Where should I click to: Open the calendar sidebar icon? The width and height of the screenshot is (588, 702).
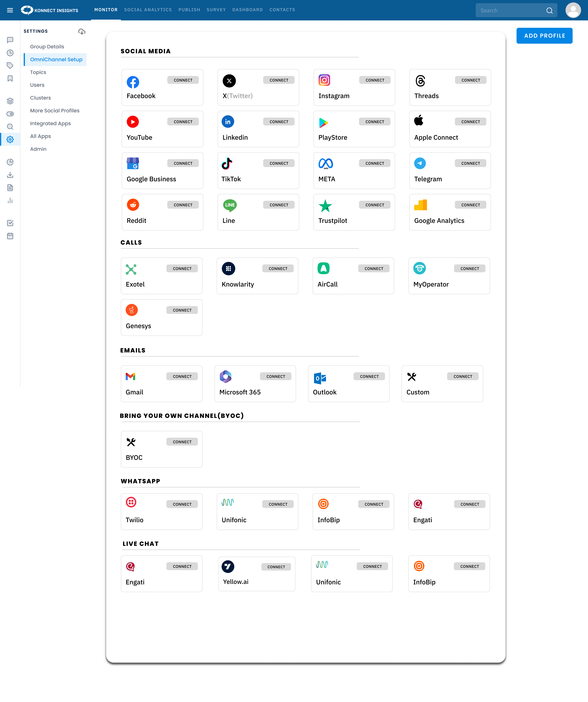coord(10,236)
